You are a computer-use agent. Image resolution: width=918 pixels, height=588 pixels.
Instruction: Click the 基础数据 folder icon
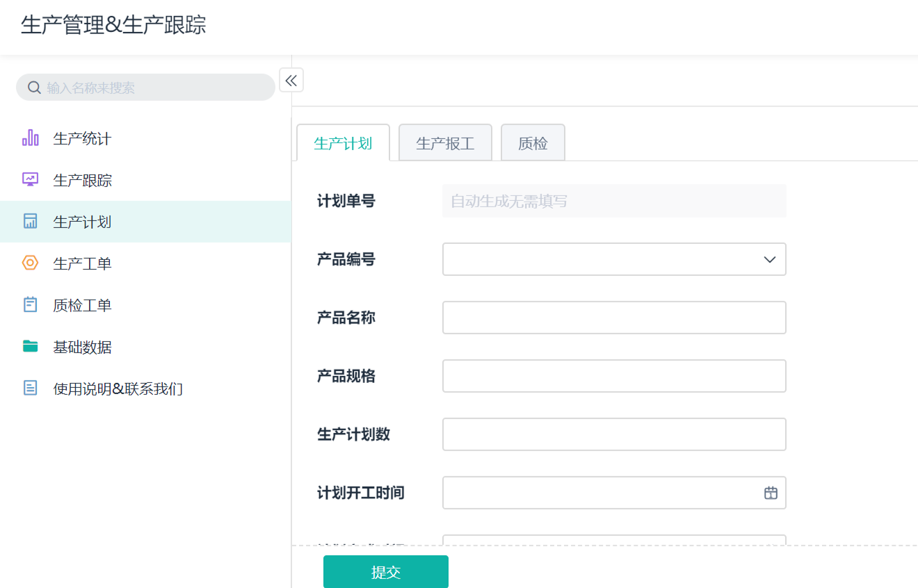click(30, 347)
